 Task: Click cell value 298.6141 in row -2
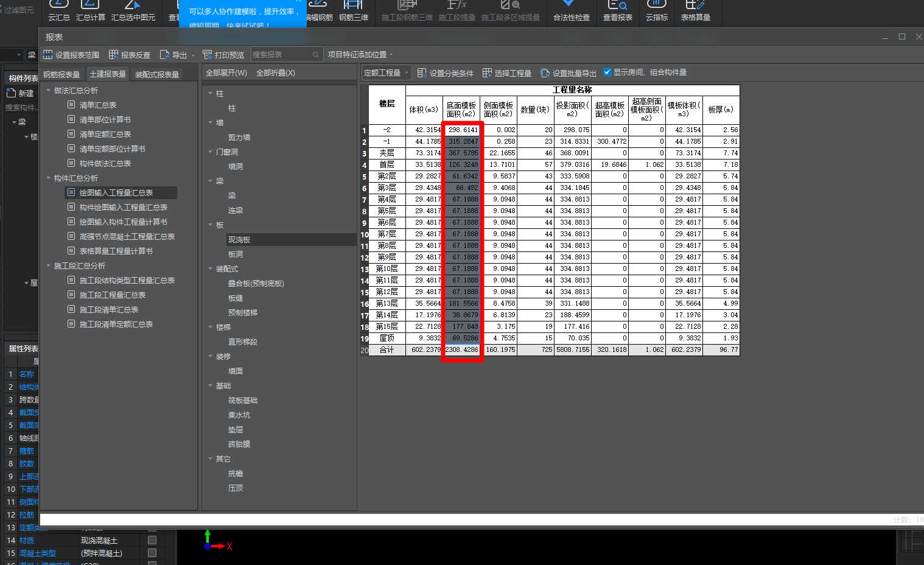pyautogui.click(x=461, y=130)
